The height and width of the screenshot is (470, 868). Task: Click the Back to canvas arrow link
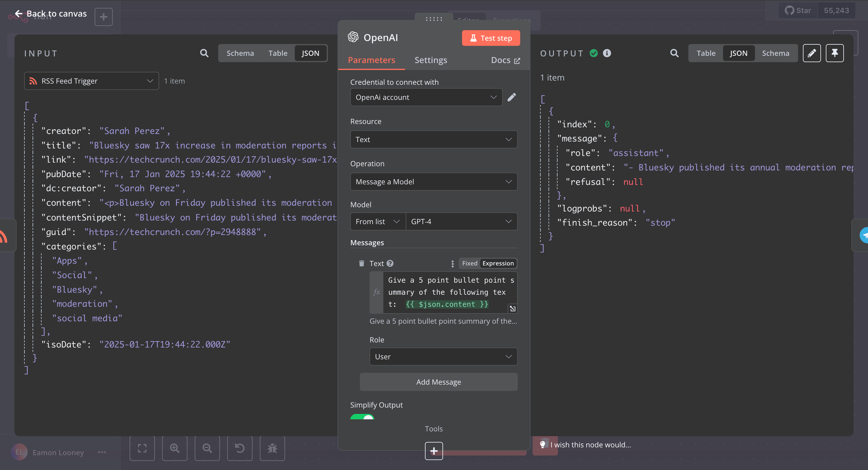coord(50,13)
